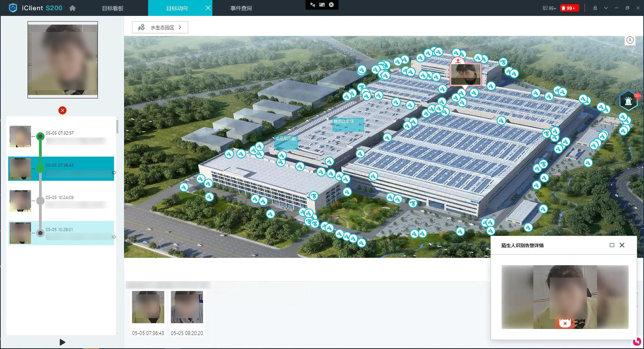Lock the client with the padlock icon
644x349 pixels.
[595, 8]
